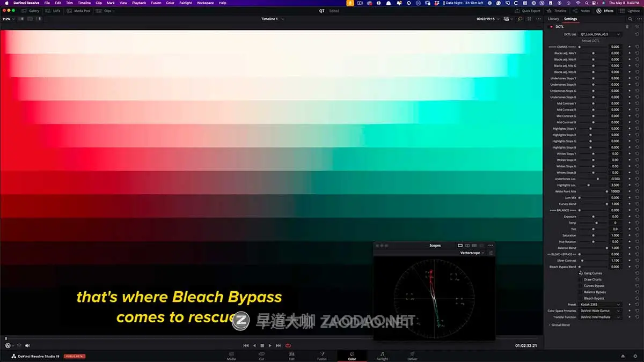The image size is (644, 362).
Task: Open the Kodak 2383 preset dropdown
Action: coord(600,305)
